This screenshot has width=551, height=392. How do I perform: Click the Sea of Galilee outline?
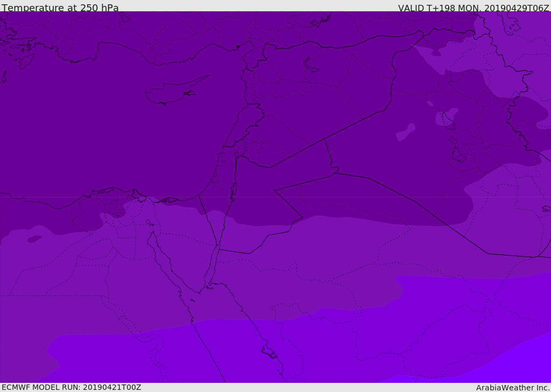tap(237, 154)
